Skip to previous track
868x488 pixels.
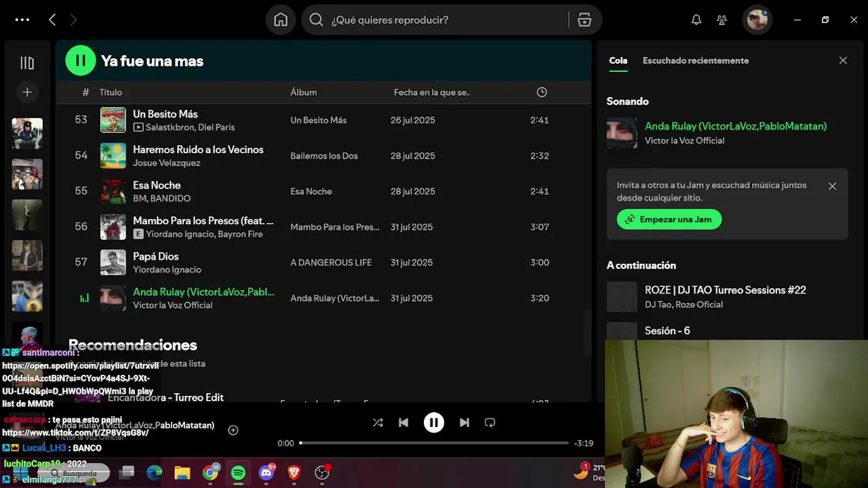point(403,422)
